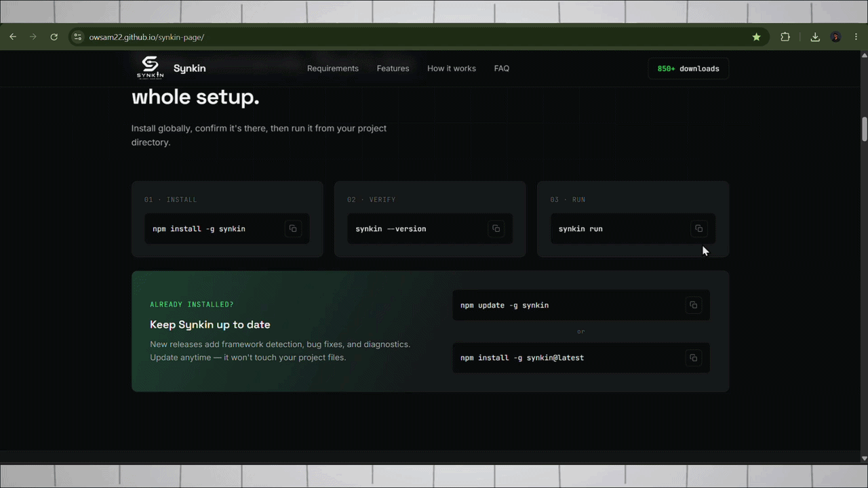
Task: Click the 'ALREADY INSTALLED?' label
Action: pyautogui.click(x=192, y=305)
